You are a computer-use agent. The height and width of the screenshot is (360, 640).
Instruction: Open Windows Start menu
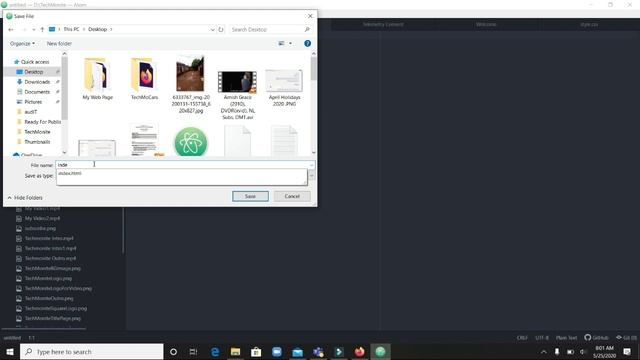click(x=10, y=351)
